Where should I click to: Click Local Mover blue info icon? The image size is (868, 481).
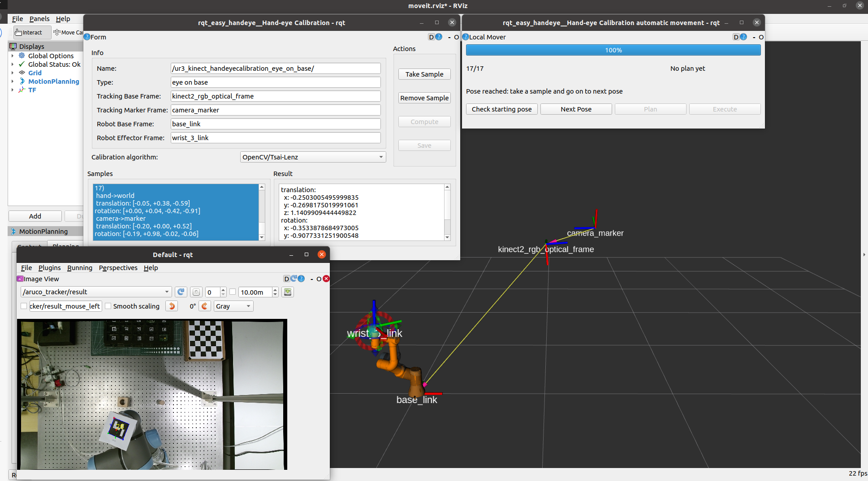tap(466, 37)
